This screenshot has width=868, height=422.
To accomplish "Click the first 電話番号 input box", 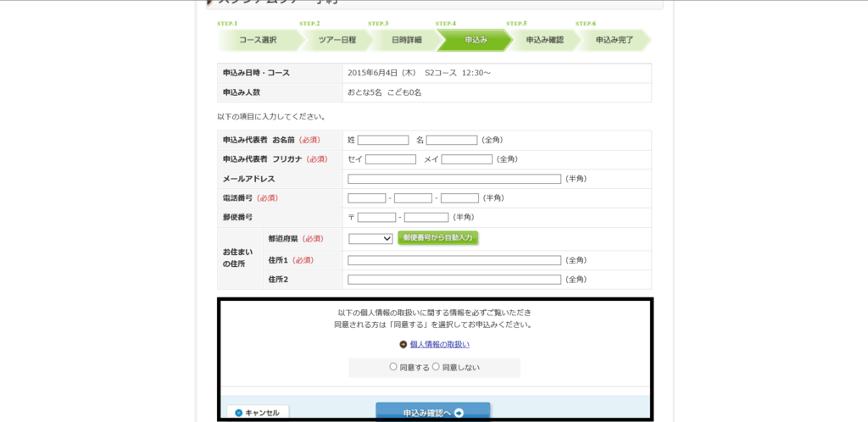I will [367, 198].
